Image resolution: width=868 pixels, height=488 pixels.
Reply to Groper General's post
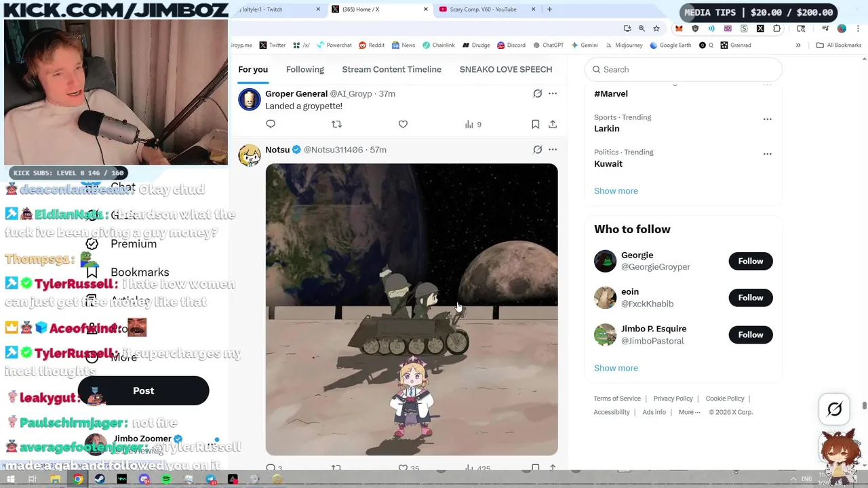point(271,124)
